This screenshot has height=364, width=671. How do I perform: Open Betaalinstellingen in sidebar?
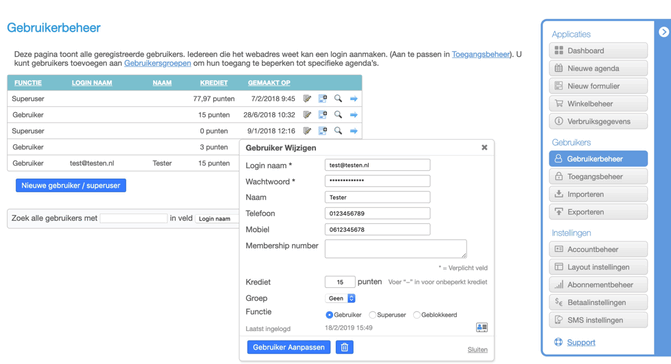(x=598, y=302)
